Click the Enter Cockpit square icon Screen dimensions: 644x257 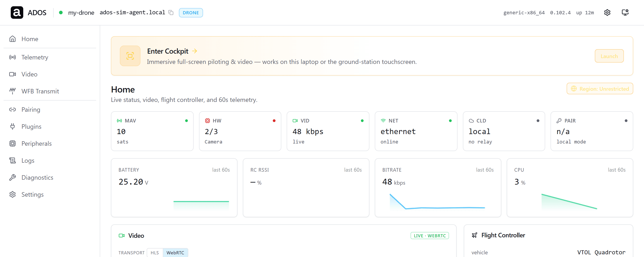[130, 56]
